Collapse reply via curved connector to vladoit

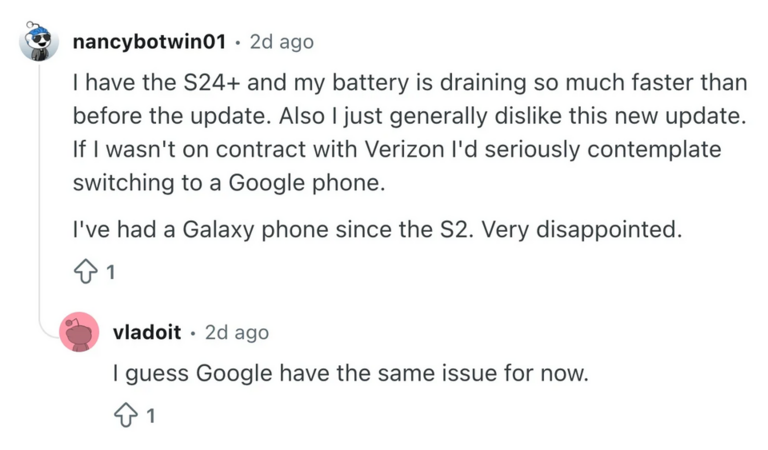click(49, 331)
